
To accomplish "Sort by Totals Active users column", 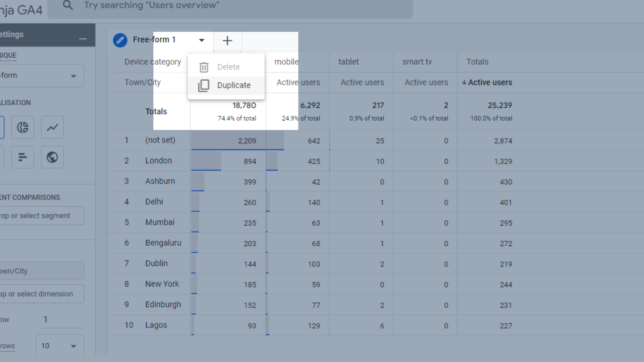I will pos(489,82).
